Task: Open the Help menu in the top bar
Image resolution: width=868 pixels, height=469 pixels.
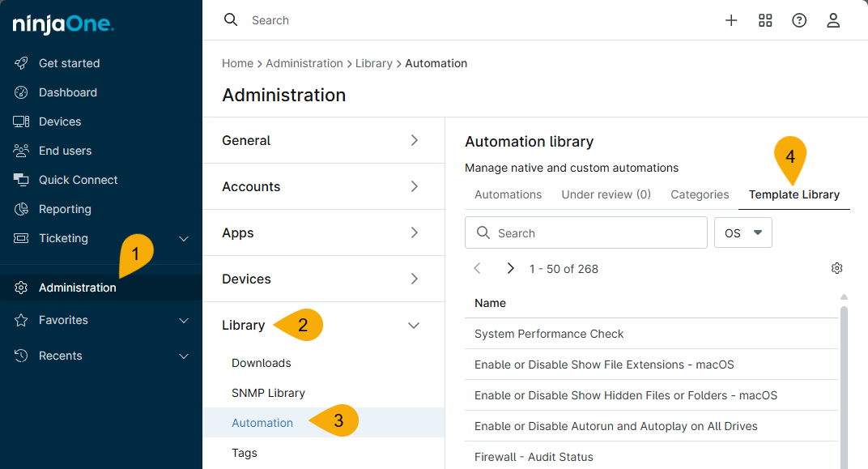Action: pyautogui.click(x=799, y=20)
